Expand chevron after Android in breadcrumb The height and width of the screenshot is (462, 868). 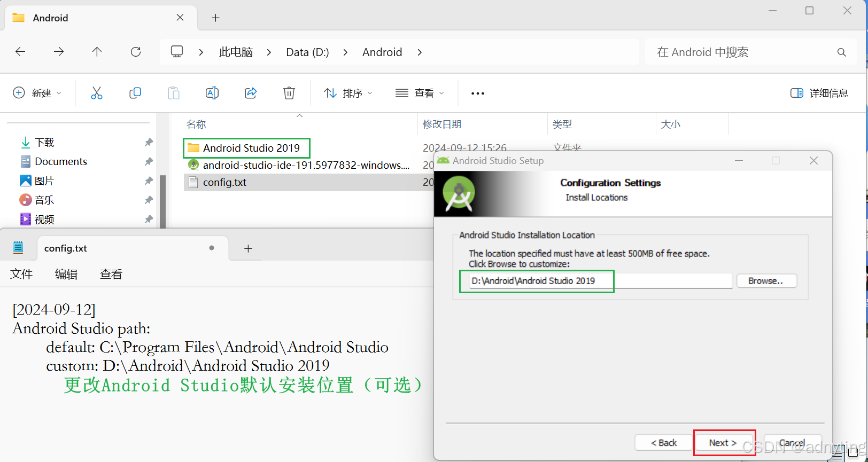pyautogui.click(x=420, y=52)
